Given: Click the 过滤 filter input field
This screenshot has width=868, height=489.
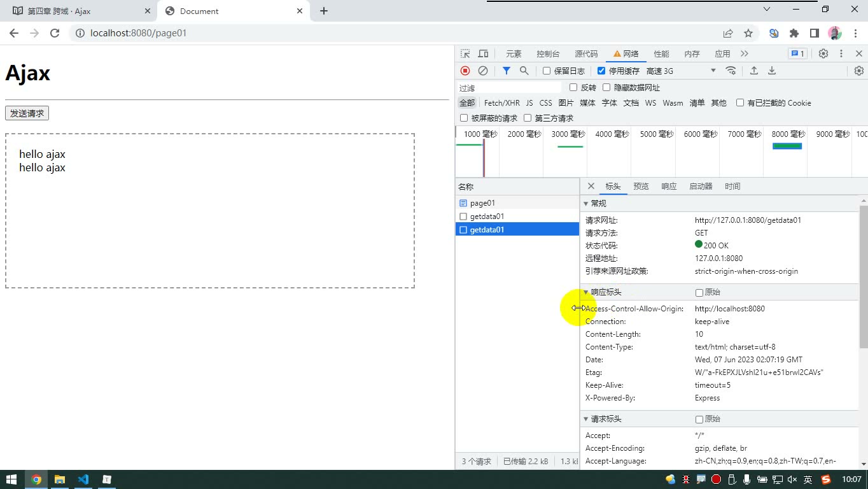Looking at the screenshot, I should 509,88.
